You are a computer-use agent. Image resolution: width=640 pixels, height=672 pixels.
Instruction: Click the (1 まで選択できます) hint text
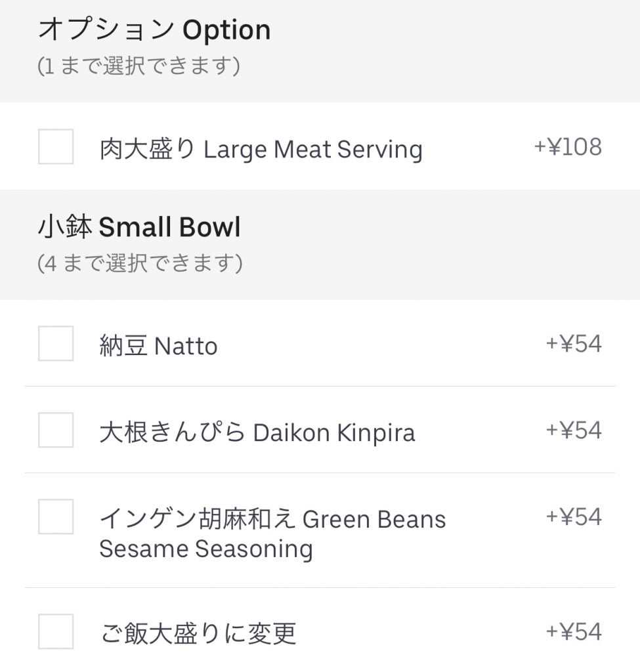click(x=139, y=66)
